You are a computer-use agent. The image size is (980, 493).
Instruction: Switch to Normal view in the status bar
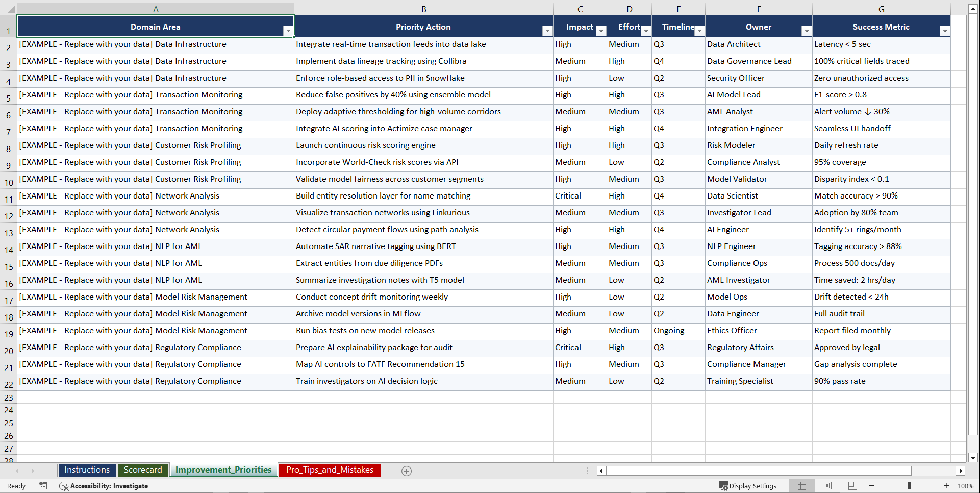[x=801, y=486]
